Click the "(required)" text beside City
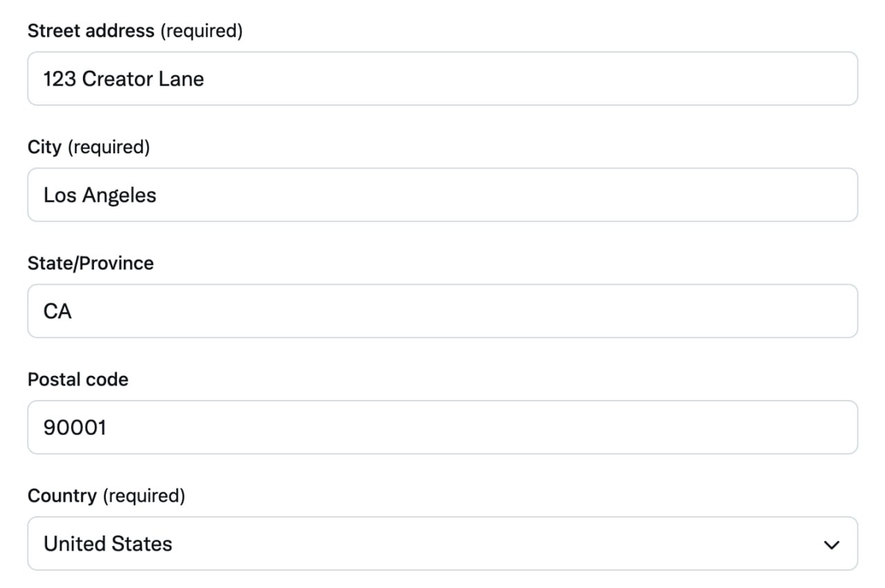 [108, 147]
